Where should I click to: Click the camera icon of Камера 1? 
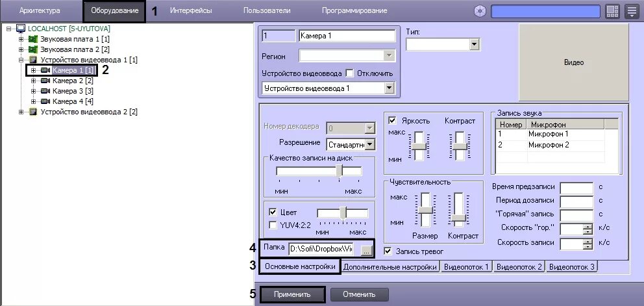tap(45, 70)
